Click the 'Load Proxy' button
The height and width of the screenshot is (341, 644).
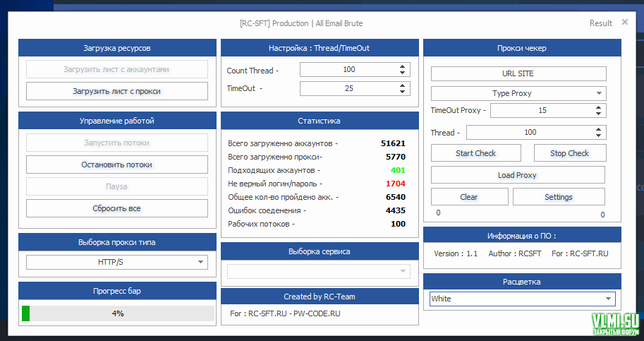[518, 175]
